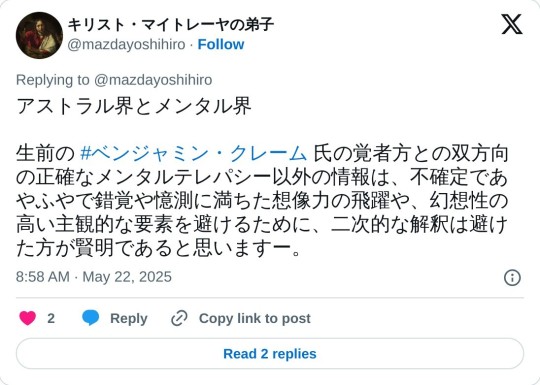Click the 8:58 AM timestamp
This screenshot has height=385, width=540.
point(43,277)
